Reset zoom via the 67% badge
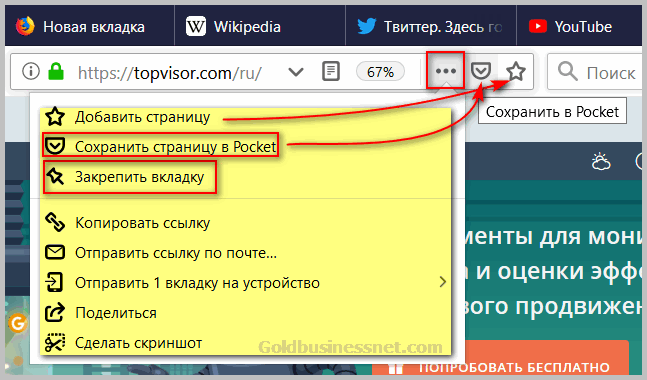Screen dimensions: 647x380 tap(380, 72)
